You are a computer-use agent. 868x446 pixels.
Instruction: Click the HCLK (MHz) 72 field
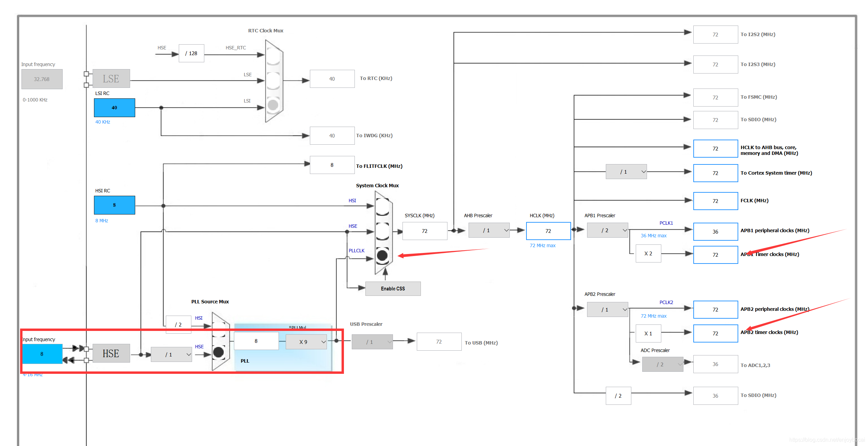(549, 231)
